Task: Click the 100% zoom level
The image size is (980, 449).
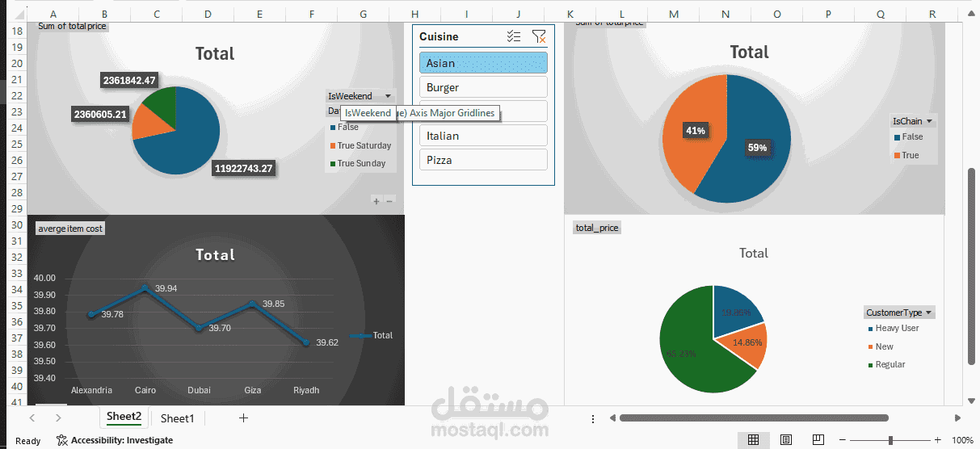Action: click(962, 440)
